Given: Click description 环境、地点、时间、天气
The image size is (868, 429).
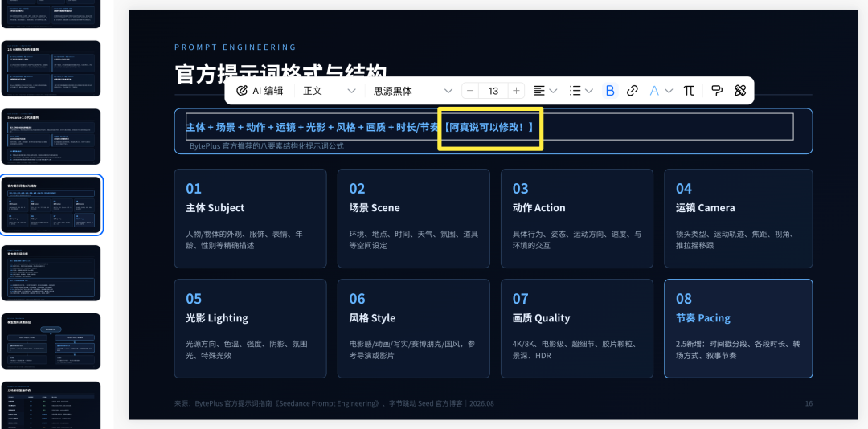Looking at the screenshot, I should 414,239.
